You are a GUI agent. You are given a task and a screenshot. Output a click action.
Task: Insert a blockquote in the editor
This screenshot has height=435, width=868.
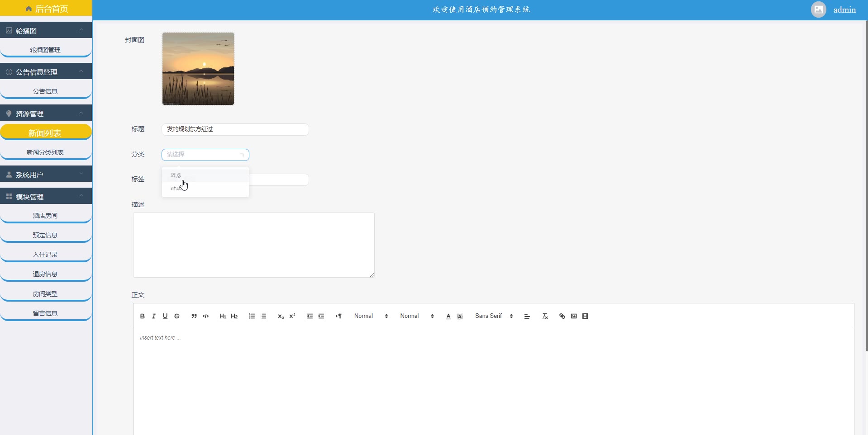[x=194, y=316]
